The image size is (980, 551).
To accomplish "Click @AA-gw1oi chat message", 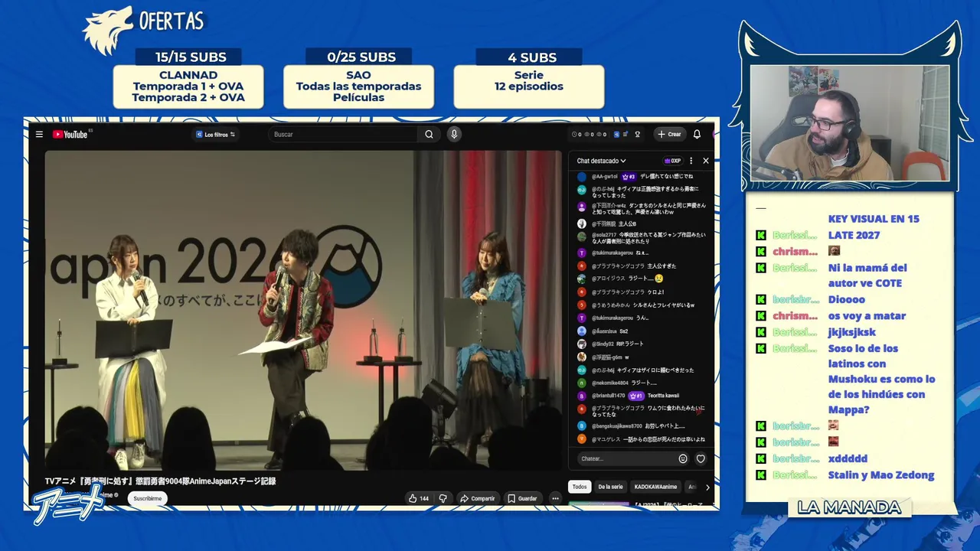I will coord(643,177).
